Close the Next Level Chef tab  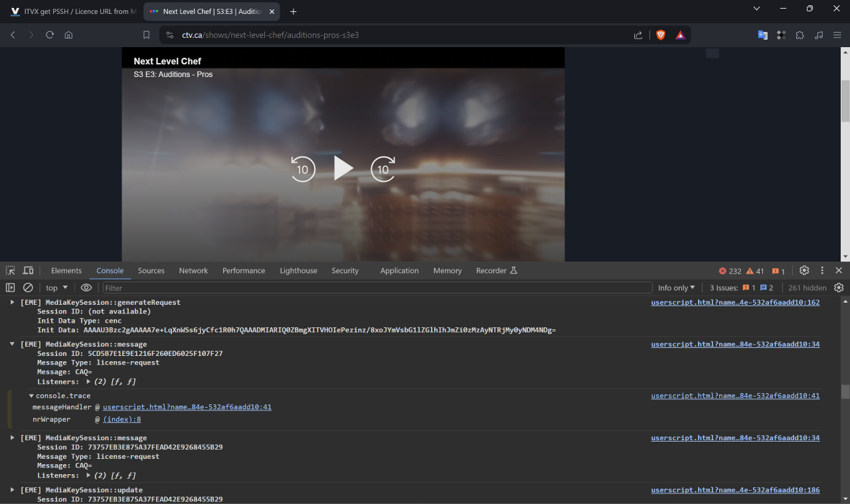point(272,11)
